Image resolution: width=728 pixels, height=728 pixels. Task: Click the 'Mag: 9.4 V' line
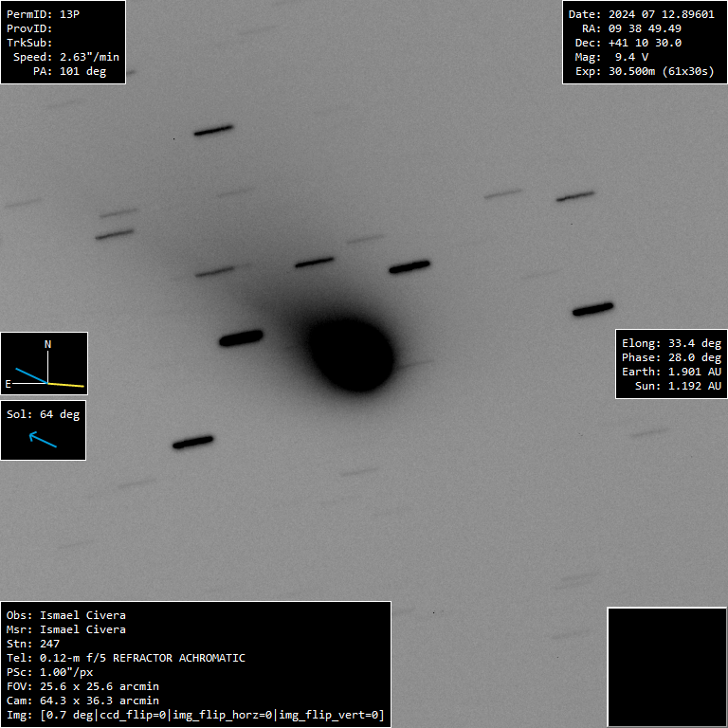pyautogui.click(x=611, y=57)
